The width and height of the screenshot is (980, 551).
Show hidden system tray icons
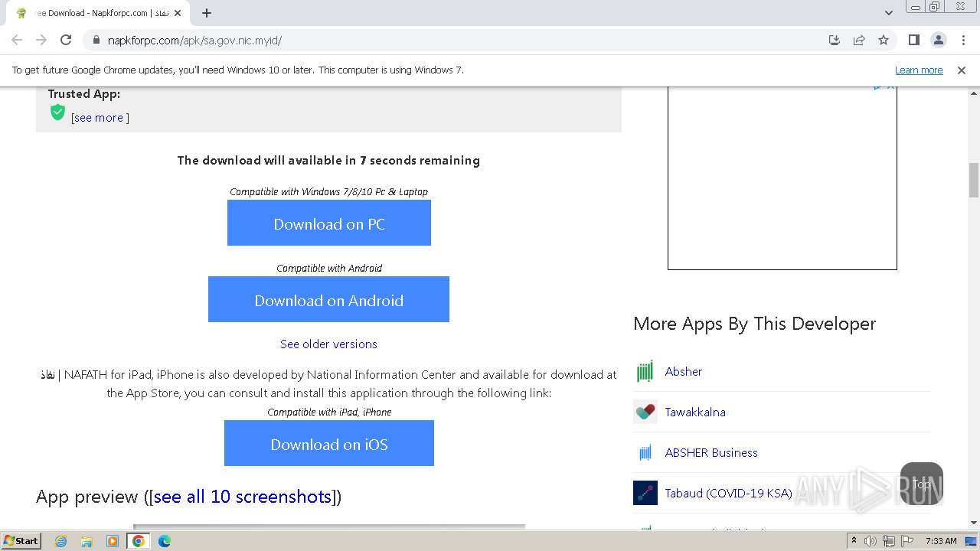click(854, 541)
